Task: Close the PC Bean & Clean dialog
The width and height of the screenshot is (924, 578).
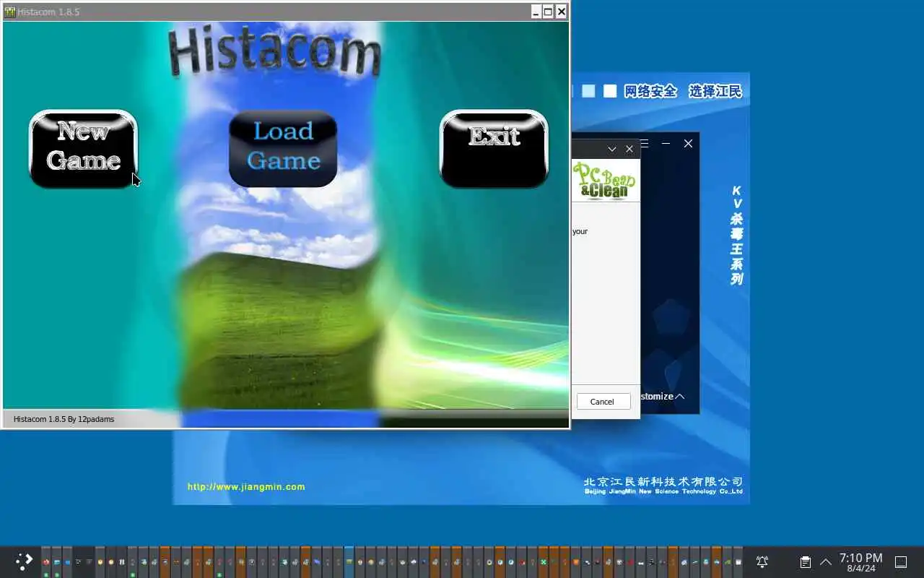Action: click(629, 149)
